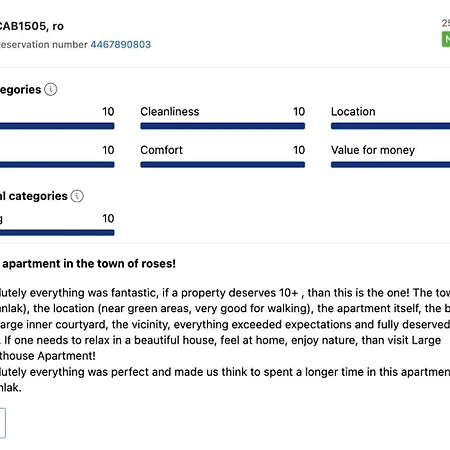The image size is (450, 450).
Task: Click the first category score bar at left
Action: [x=57, y=126]
